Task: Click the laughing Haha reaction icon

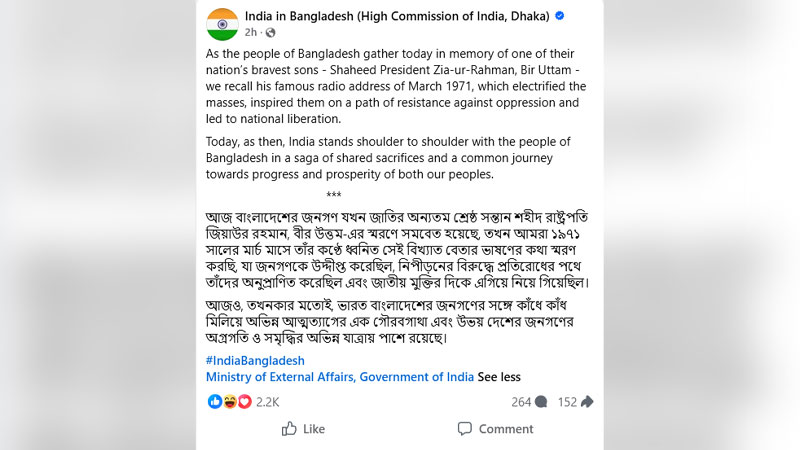Action: click(230, 402)
